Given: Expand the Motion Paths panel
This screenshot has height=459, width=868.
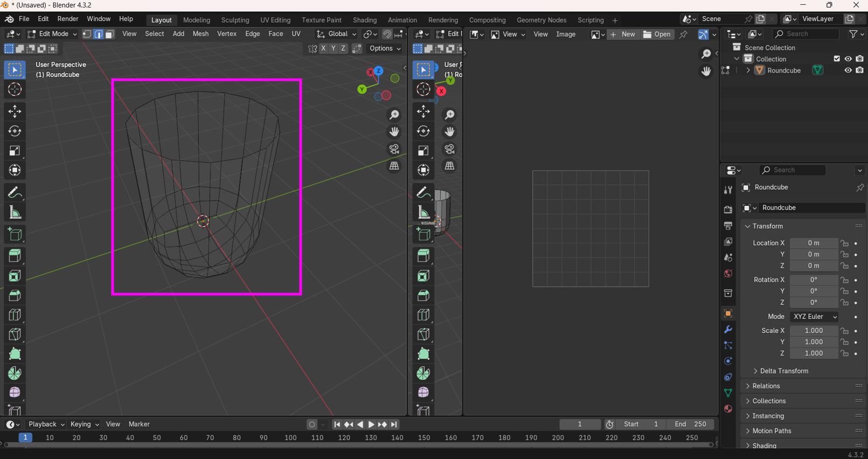Looking at the screenshot, I should [803, 431].
